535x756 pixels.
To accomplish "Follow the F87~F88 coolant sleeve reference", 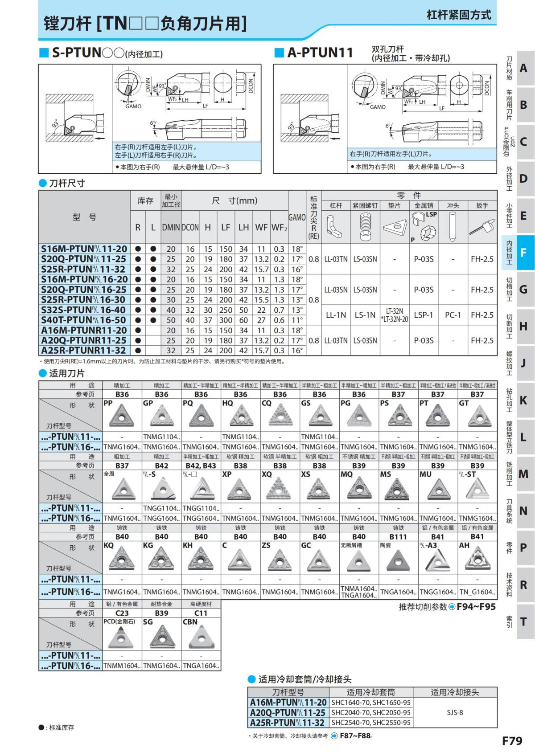I will 356,736.
